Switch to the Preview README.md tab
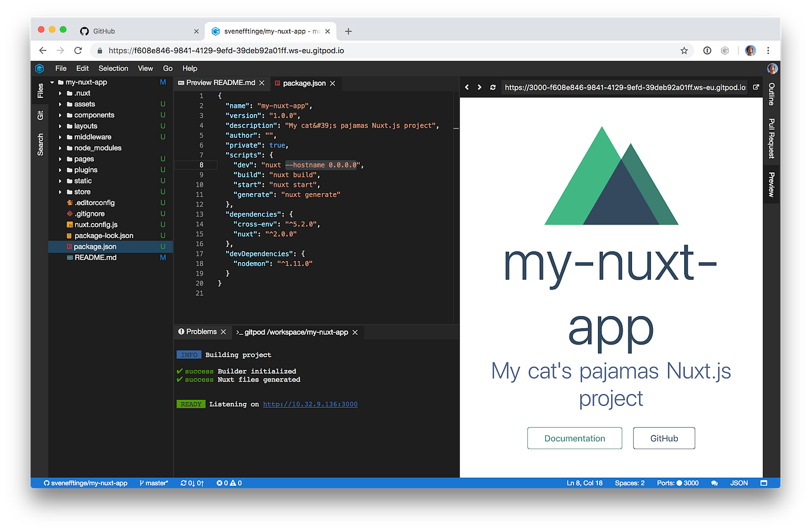 coord(221,83)
